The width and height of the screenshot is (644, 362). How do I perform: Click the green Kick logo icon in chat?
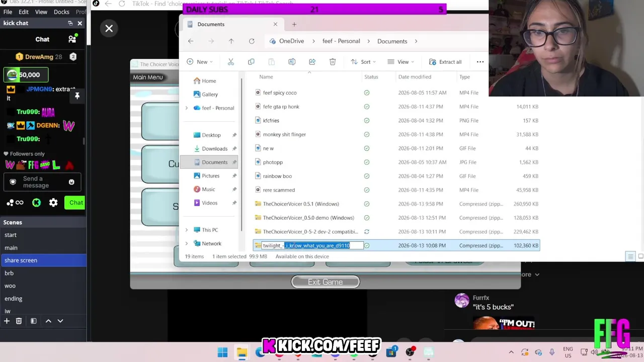click(36, 203)
